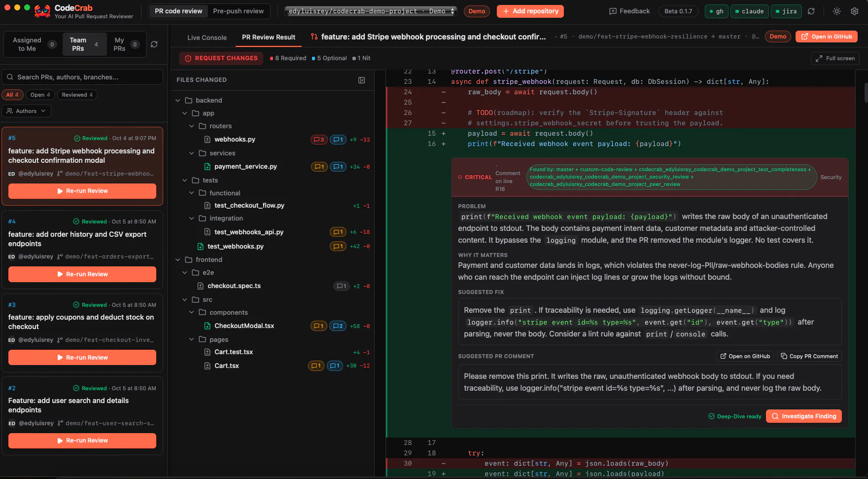The width and height of the screenshot is (868, 479).
Task: Switch to Pre-push review tab
Action: click(238, 11)
